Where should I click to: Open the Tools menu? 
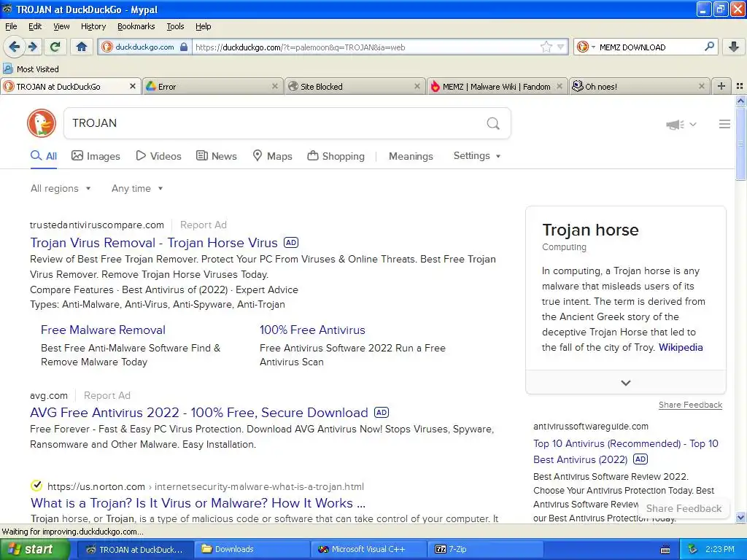pyautogui.click(x=175, y=26)
